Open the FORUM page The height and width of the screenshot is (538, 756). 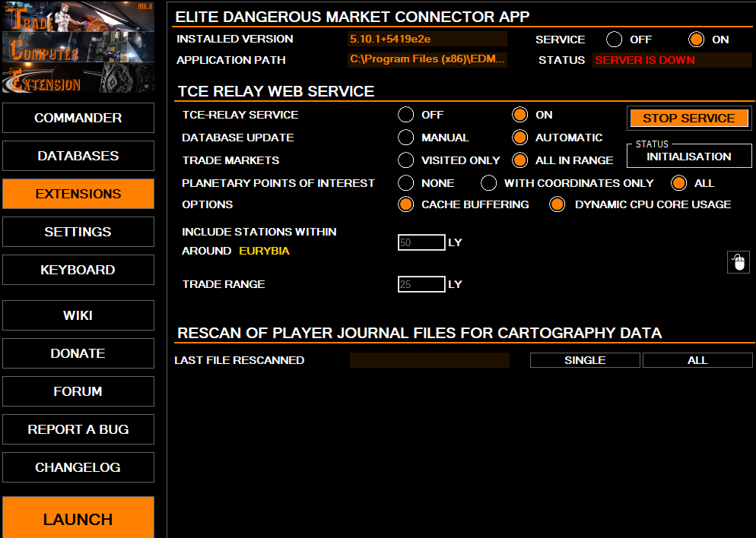tap(78, 391)
